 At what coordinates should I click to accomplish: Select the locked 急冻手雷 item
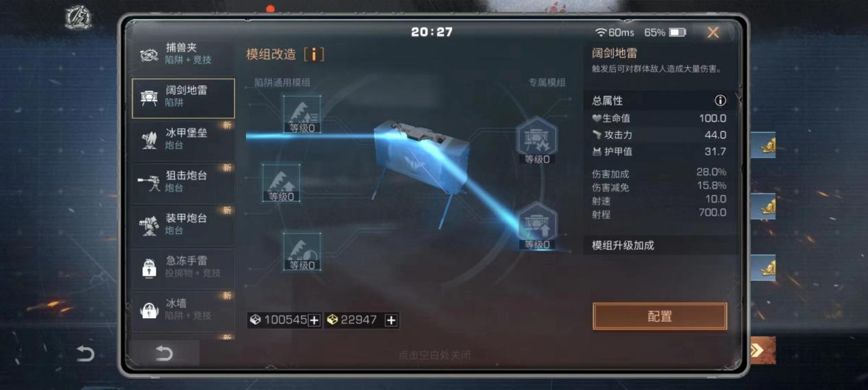pos(183,267)
